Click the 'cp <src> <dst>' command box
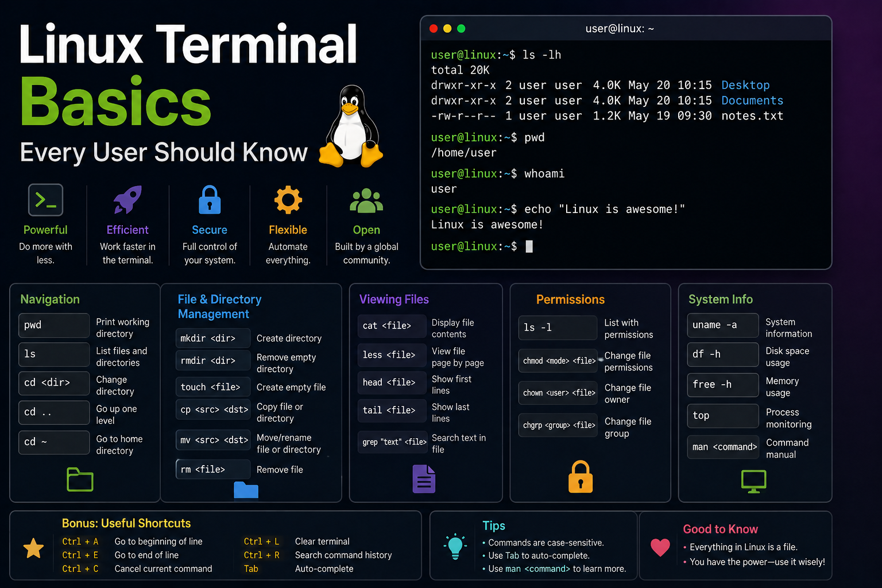The height and width of the screenshot is (588, 882). pyautogui.click(x=213, y=410)
